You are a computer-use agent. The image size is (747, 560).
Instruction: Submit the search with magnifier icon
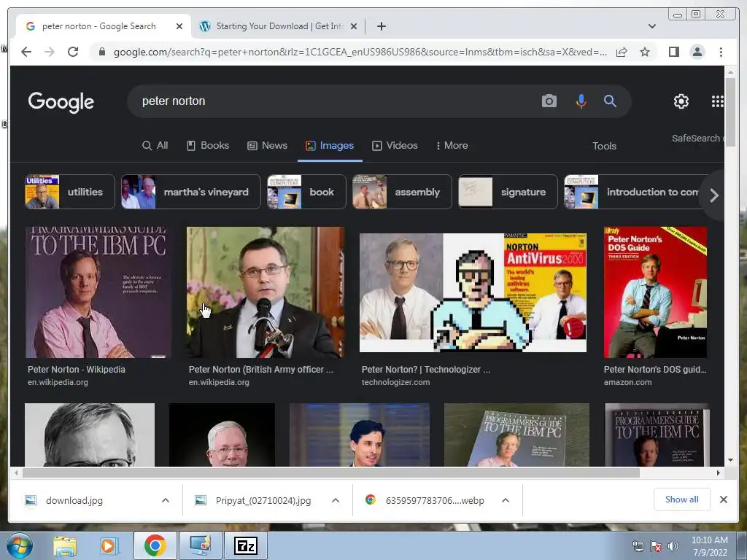[611, 101]
